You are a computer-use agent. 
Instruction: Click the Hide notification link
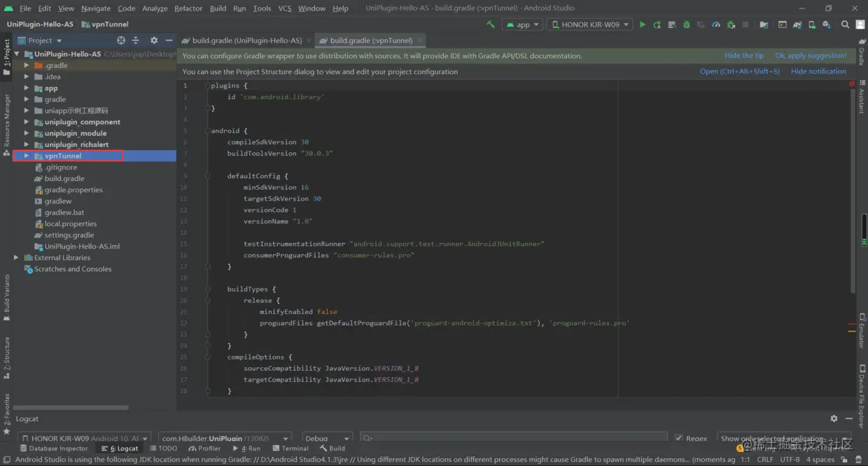coord(818,71)
